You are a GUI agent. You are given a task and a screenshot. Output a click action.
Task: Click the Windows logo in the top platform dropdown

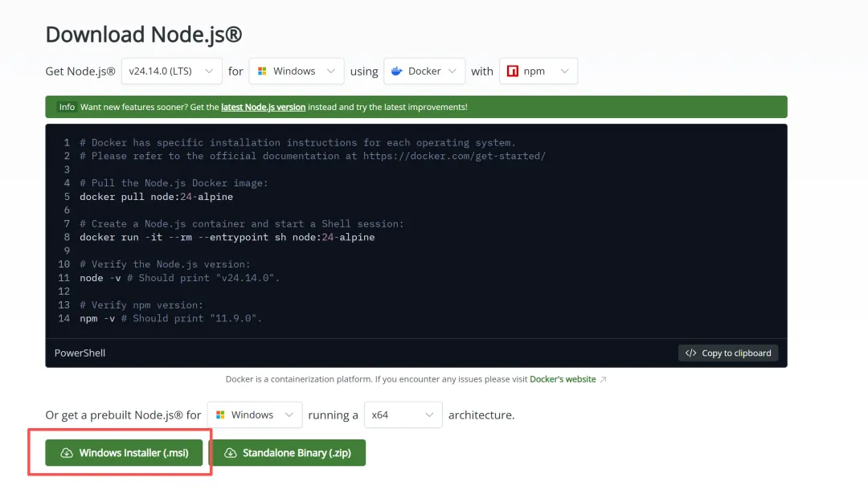(262, 71)
